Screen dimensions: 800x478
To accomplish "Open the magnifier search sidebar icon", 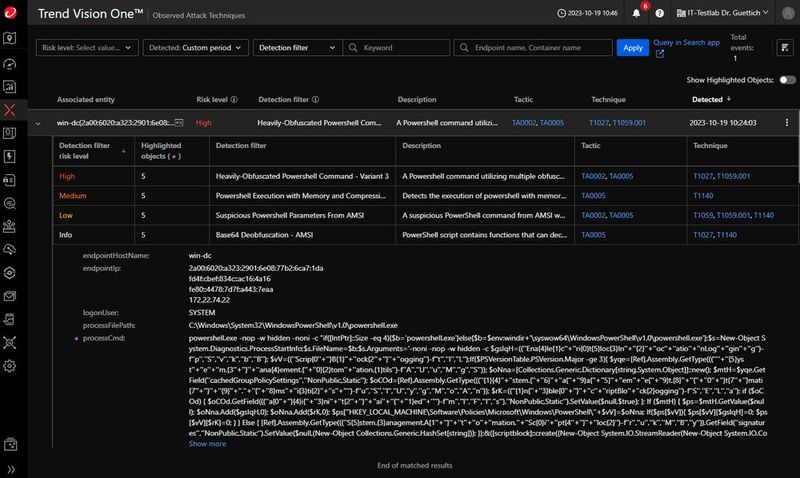I will pos(10,204).
